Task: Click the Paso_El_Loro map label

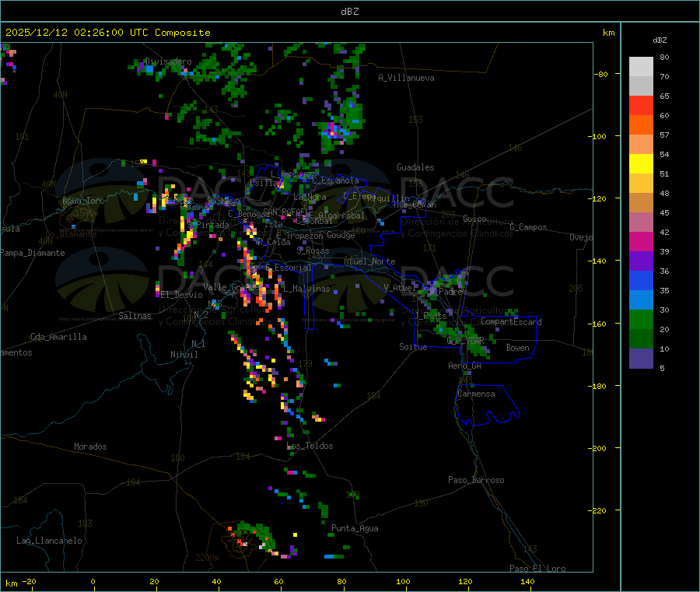Action: (537, 569)
